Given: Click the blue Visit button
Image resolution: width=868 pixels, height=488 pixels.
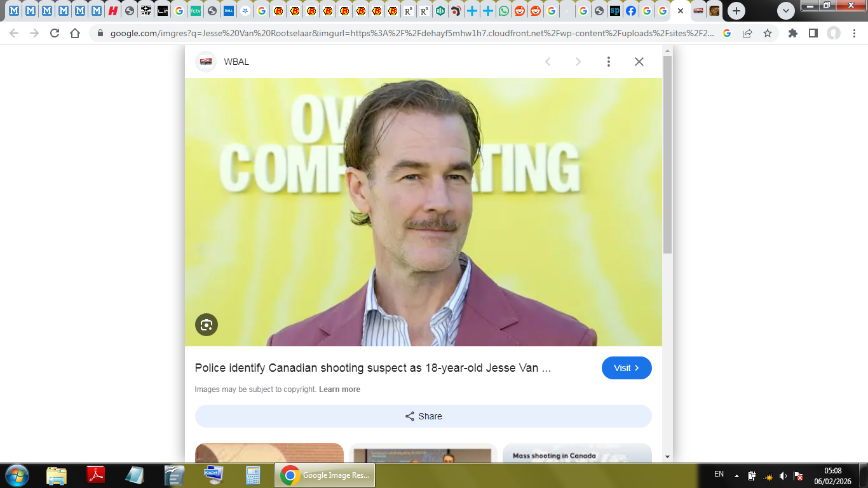Looking at the screenshot, I should [627, 368].
